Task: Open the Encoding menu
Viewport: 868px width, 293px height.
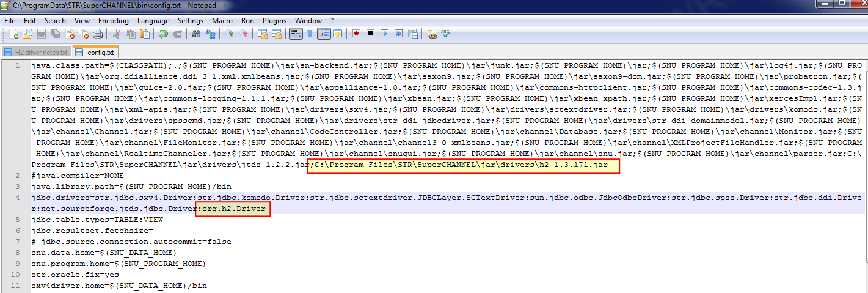Action: click(113, 21)
